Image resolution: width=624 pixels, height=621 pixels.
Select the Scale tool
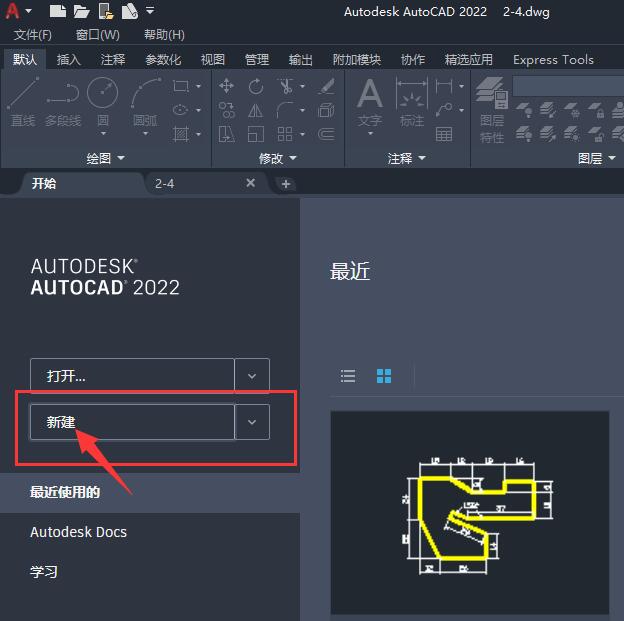tap(255, 134)
